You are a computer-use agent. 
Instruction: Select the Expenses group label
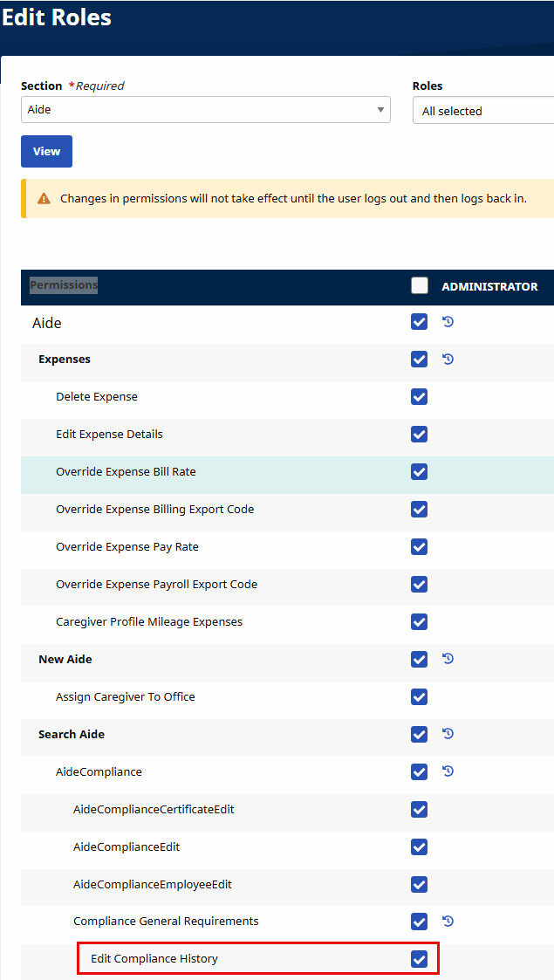click(65, 360)
